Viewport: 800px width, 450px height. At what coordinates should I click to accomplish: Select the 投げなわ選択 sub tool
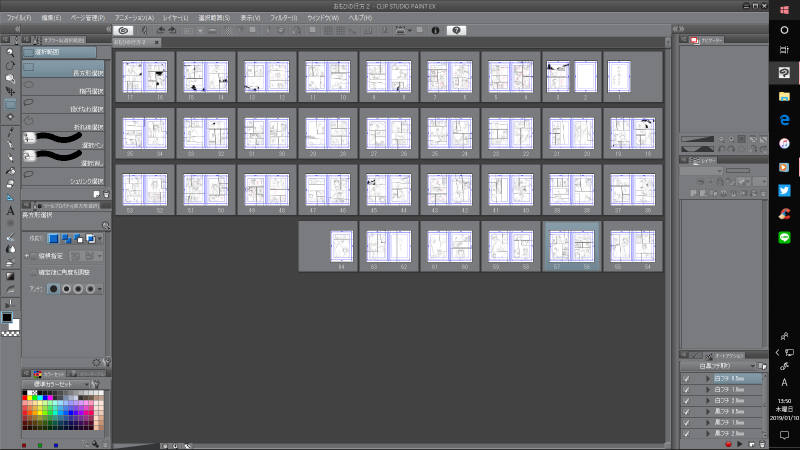tap(63, 105)
